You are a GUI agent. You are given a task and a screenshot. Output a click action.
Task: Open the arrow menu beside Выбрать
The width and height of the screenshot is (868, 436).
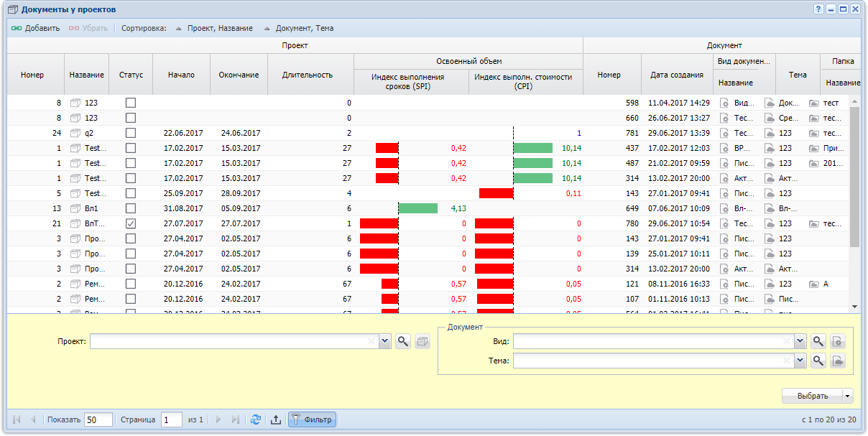[x=848, y=396]
